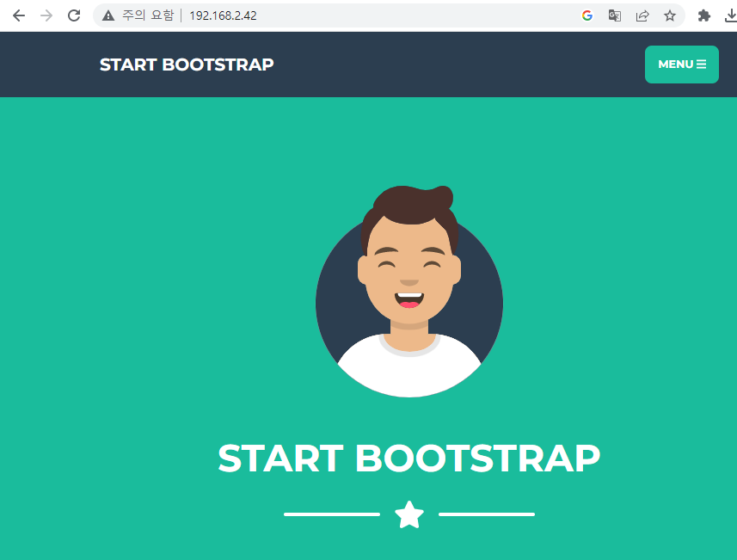
Task: Reload the current page
Action: pyautogui.click(x=74, y=15)
